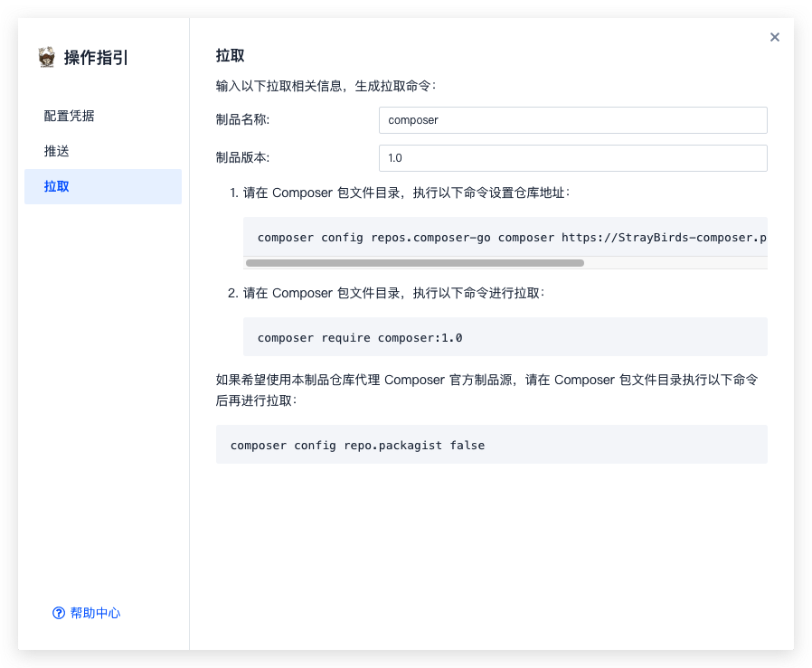Switch to the 推送 section

pyautogui.click(x=56, y=151)
